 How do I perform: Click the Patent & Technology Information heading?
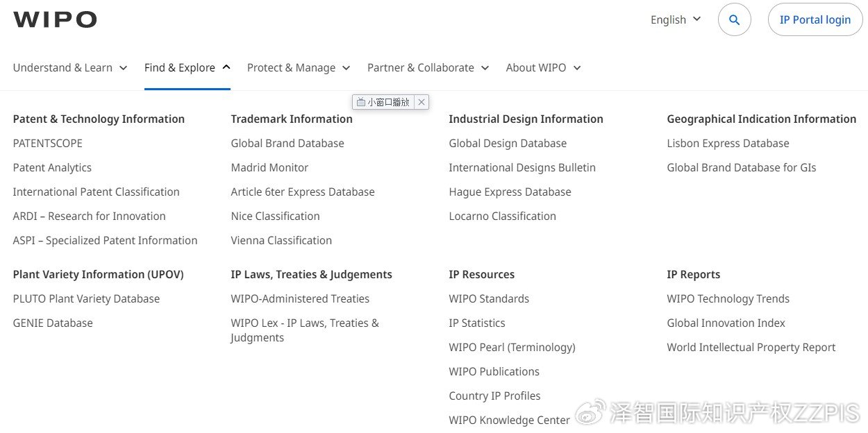click(99, 119)
